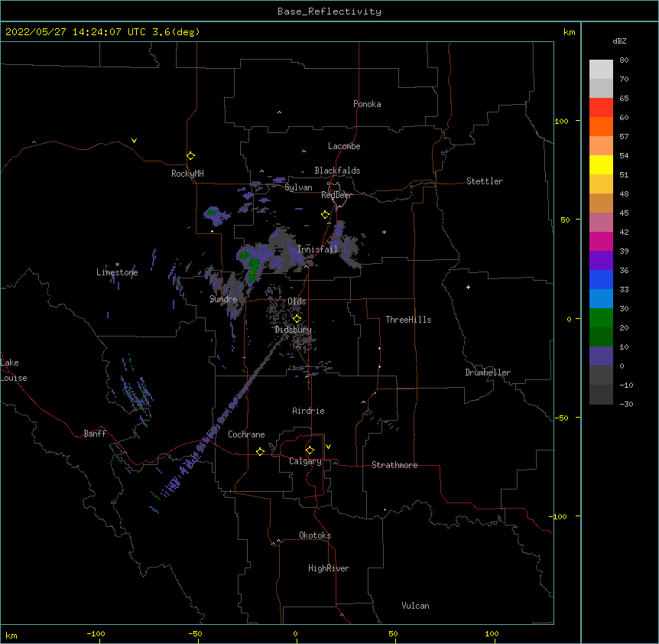Click the RockyMH label
Screen dimensions: 659x644
(x=187, y=174)
